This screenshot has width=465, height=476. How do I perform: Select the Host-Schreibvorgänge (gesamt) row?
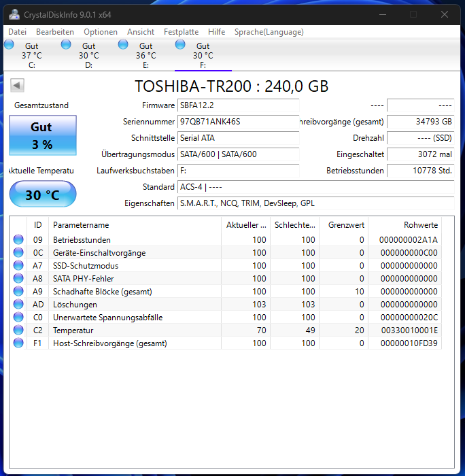click(225, 343)
